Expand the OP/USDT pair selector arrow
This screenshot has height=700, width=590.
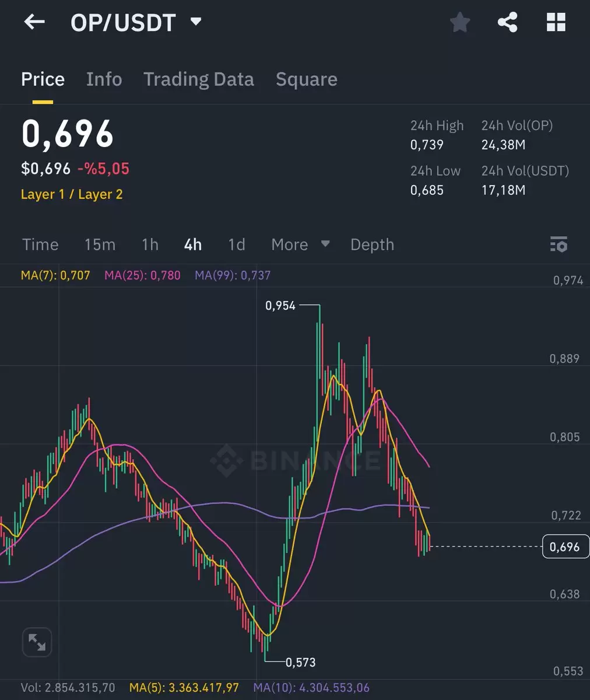[x=196, y=22]
